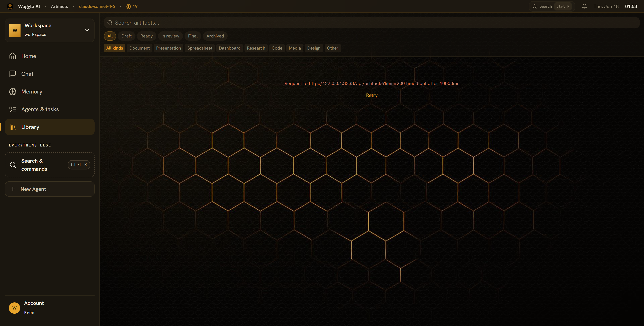Click the Library books icon
The width and height of the screenshot is (644, 326).
12,127
